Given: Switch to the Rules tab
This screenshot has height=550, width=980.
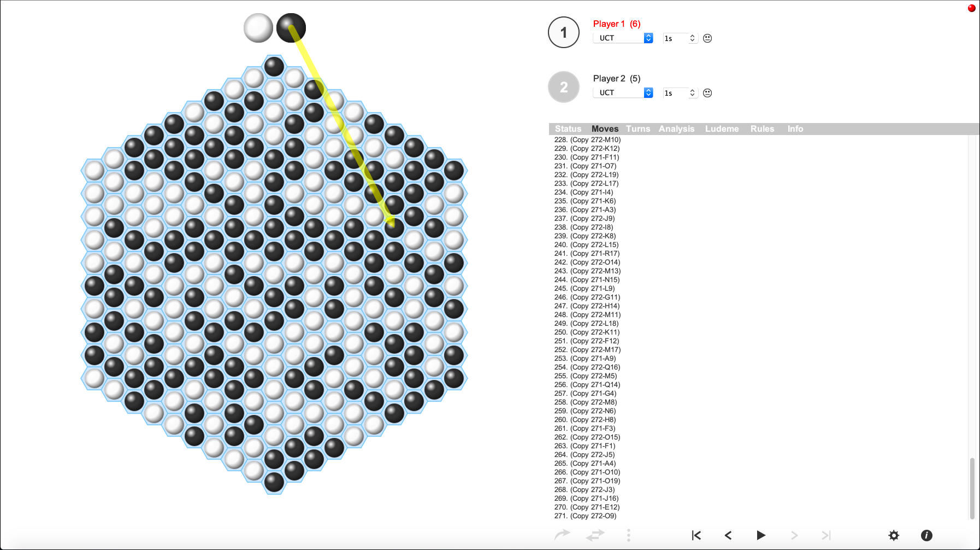Looking at the screenshot, I should [x=762, y=129].
